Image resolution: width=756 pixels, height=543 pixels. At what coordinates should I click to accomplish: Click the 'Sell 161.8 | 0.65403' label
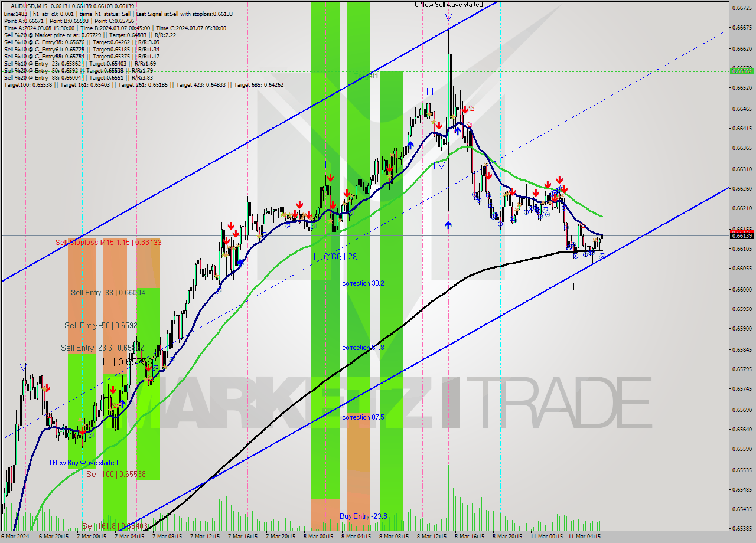[115, 526]
